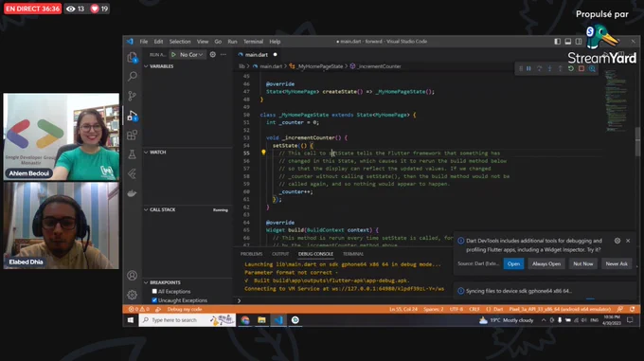Open the Edit menu
This screenshot has height=361, width=644.
[x=158, y=42]
